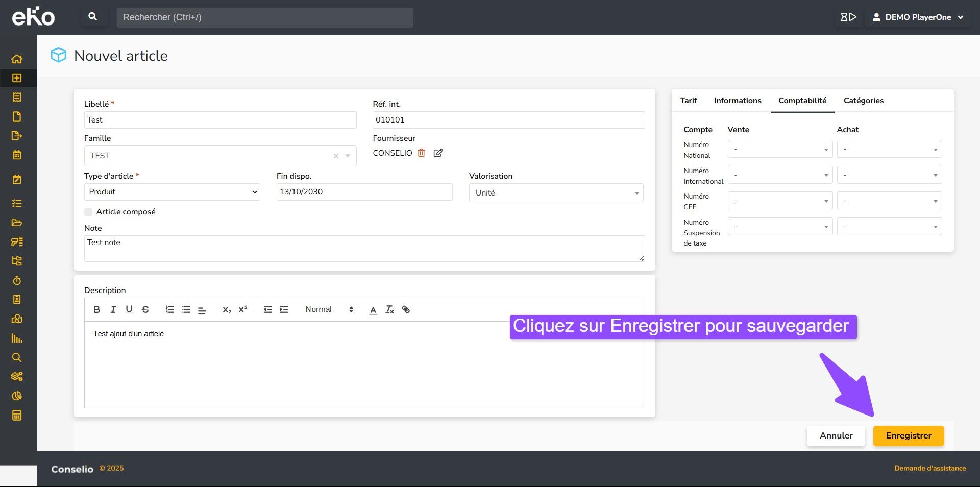Click the Enregistrer button

(908, 435)
